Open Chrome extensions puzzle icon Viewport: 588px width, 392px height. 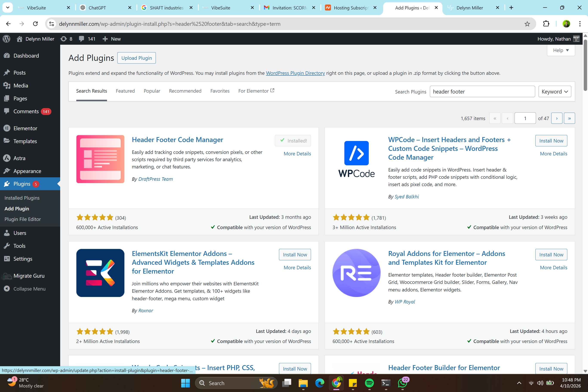[546, 24]
